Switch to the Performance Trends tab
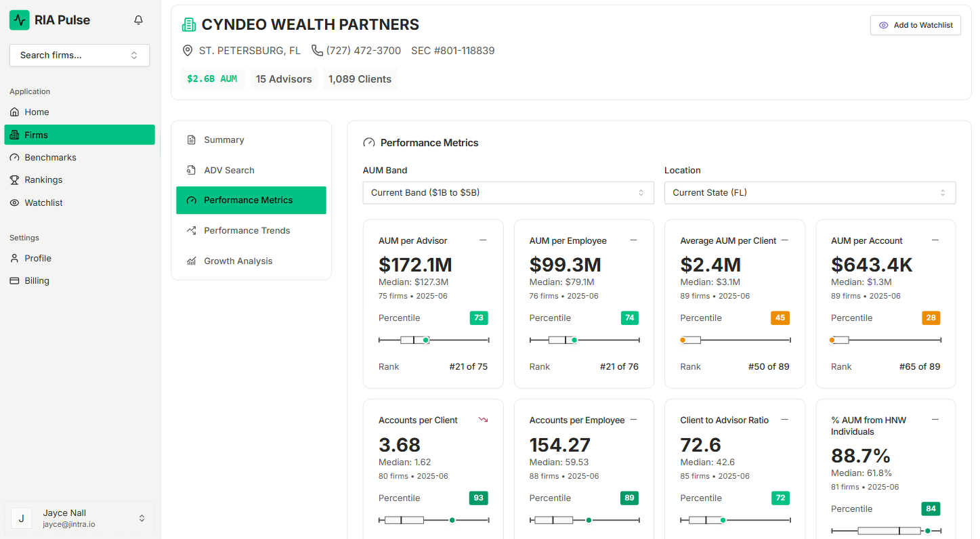The width and height of the screenshot is (980, 539). pos(247,231)
